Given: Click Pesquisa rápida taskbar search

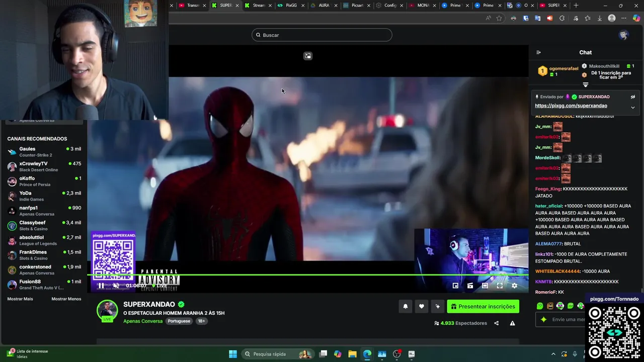Looking at the screenshot, I should tap(277, 354).
